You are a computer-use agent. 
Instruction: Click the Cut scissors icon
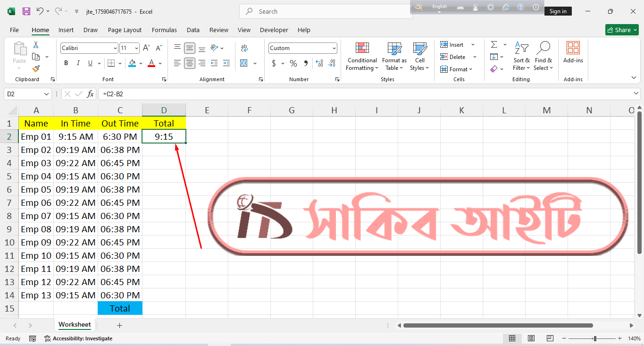pyautogui.click(x=36, y=45)
